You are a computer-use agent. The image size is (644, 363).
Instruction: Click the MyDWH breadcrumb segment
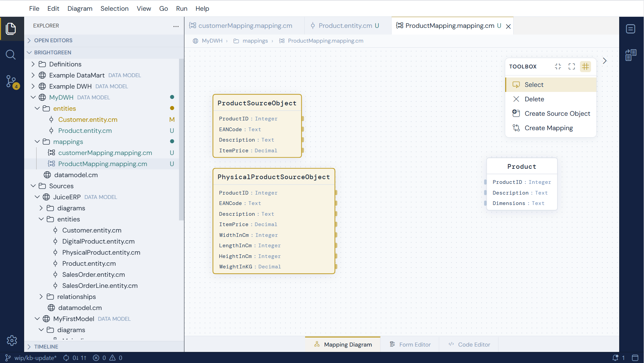point(212,41)
